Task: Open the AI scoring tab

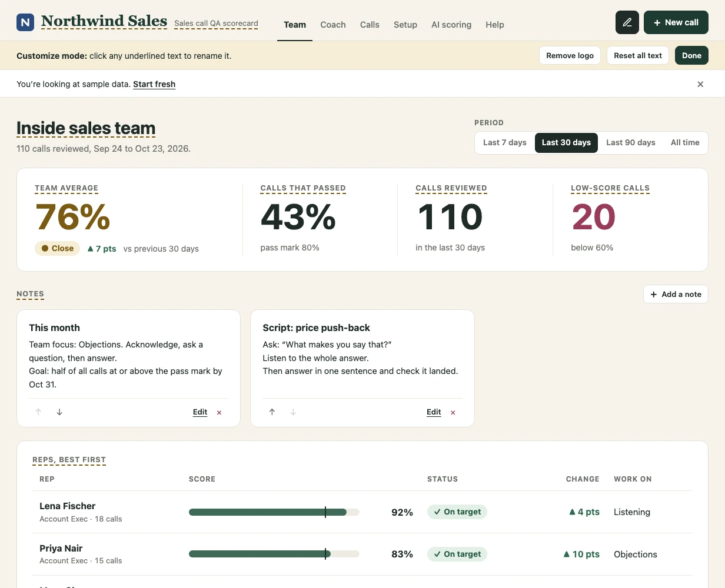Action: tap(451, 25)
